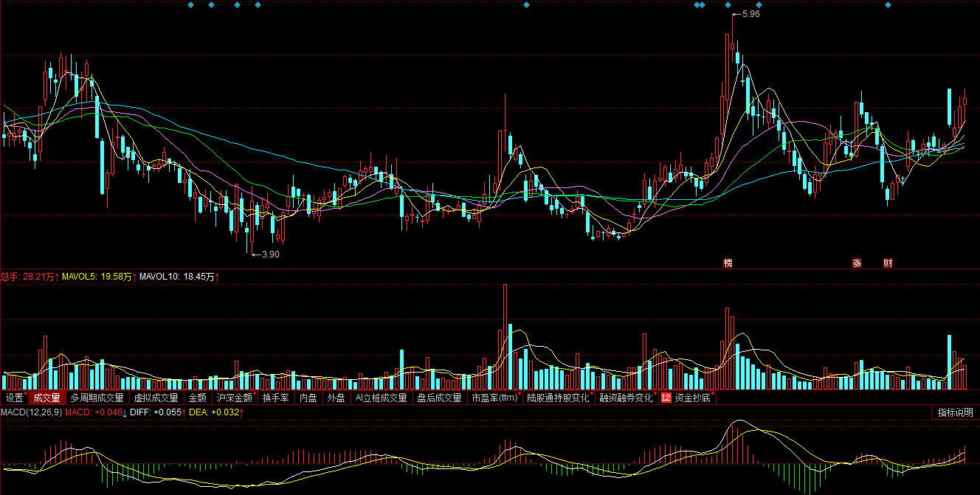Switch to the AI立桩成交量 tab
The image size is (980, 495).
click(x=381, y=398)
